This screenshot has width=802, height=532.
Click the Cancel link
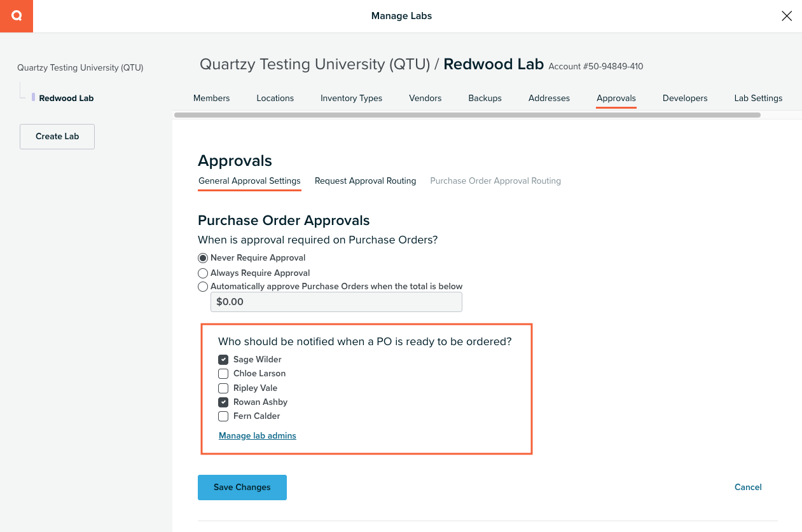[748, 488]
